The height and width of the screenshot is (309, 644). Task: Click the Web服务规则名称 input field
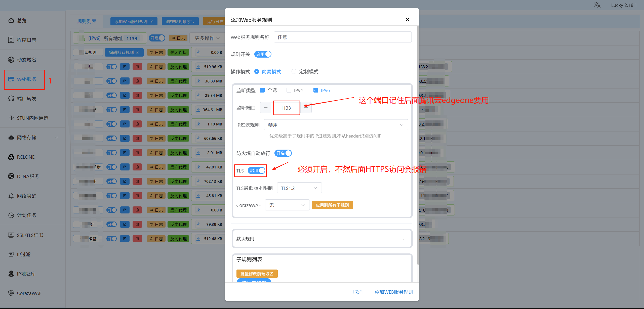(342, 37)
